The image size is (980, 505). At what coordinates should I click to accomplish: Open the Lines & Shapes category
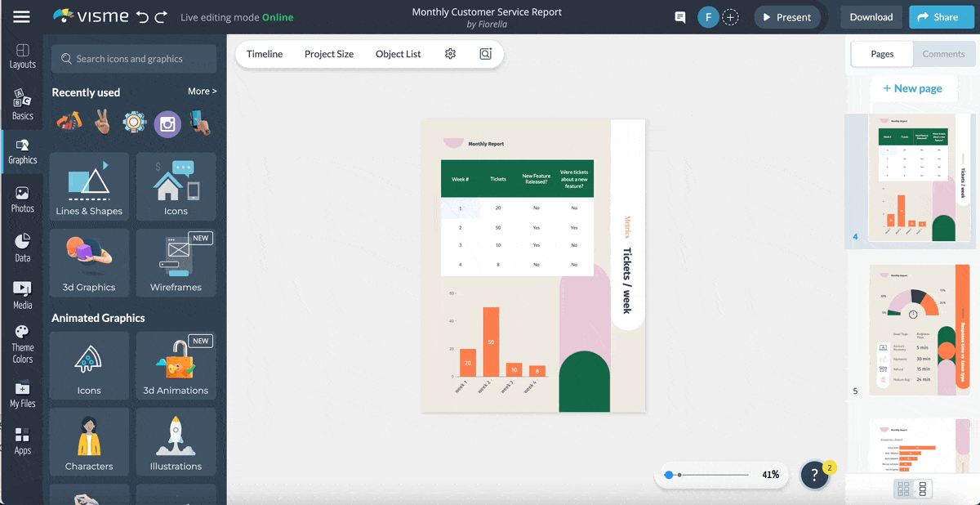coord(89,187)
